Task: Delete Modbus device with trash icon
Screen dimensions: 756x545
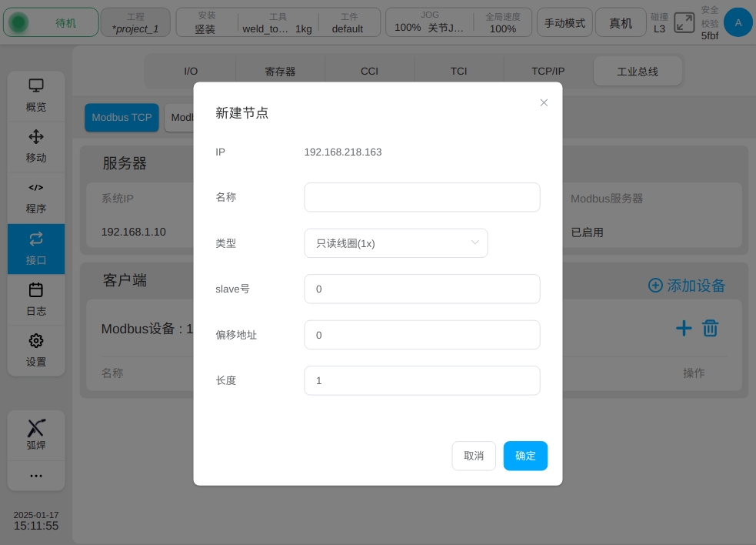Action: (710, 329)
